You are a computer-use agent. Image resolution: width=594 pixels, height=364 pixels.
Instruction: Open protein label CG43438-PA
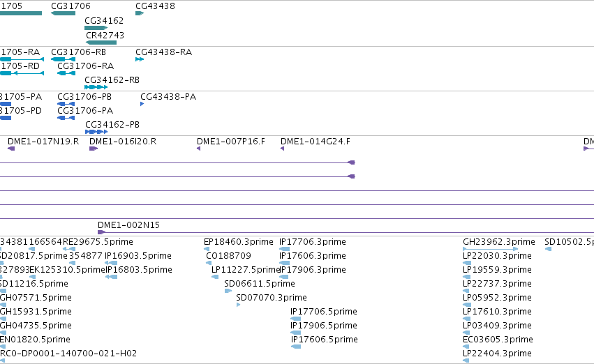click(168, 96)
